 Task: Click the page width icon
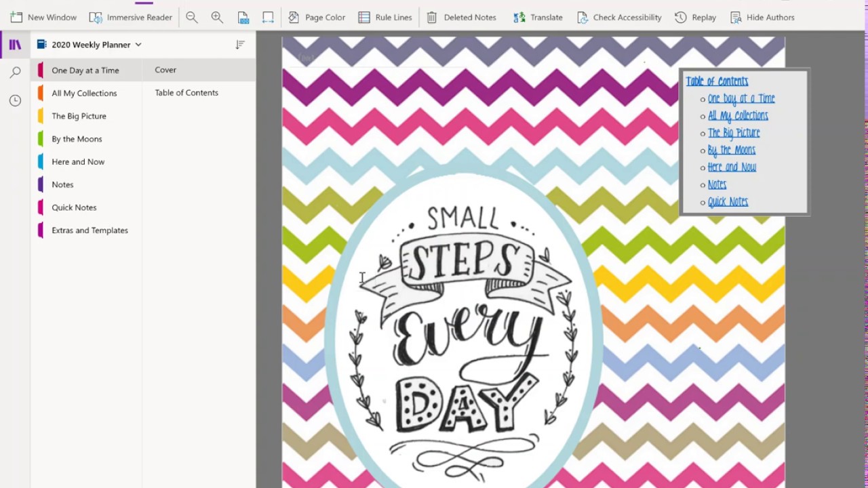click(268, 17)
